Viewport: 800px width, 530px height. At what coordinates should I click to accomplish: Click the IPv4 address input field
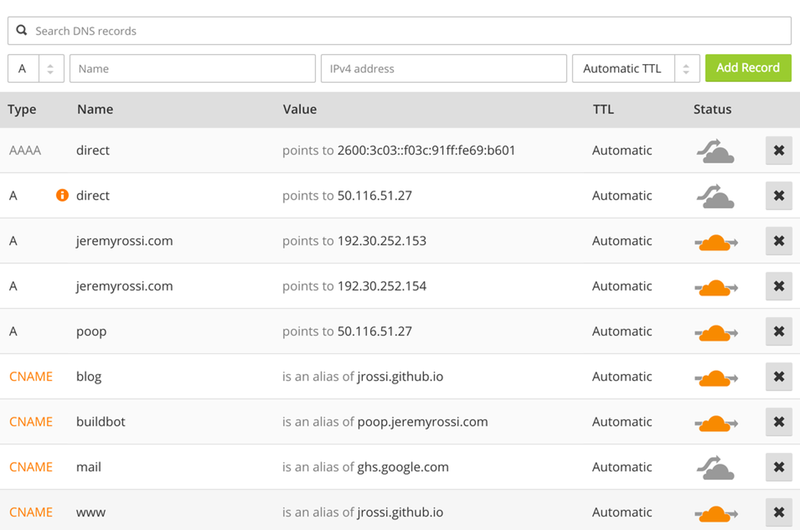[x=443, y=68]
